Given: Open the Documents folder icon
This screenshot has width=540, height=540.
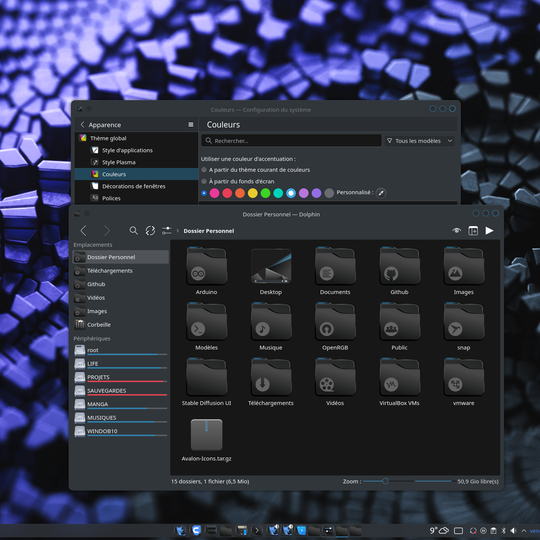Looking at the screenshot, I should pyautogui.click(x=335, y=266).
